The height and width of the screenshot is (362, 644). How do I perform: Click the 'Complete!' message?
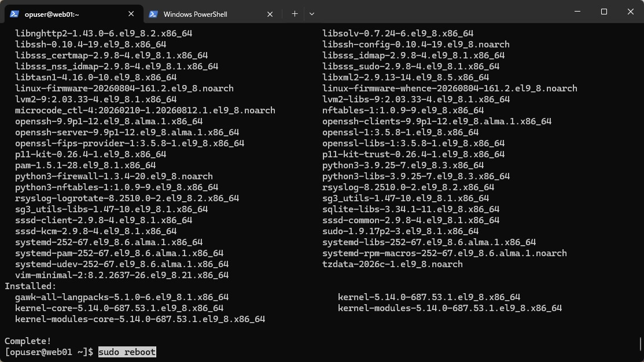pyautogui.click(x=28, y=341)
